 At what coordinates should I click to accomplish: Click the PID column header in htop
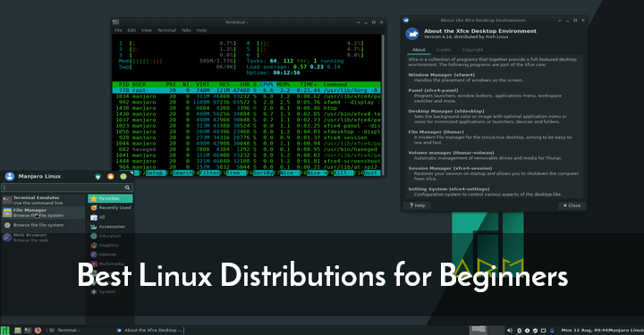(123, 85)
